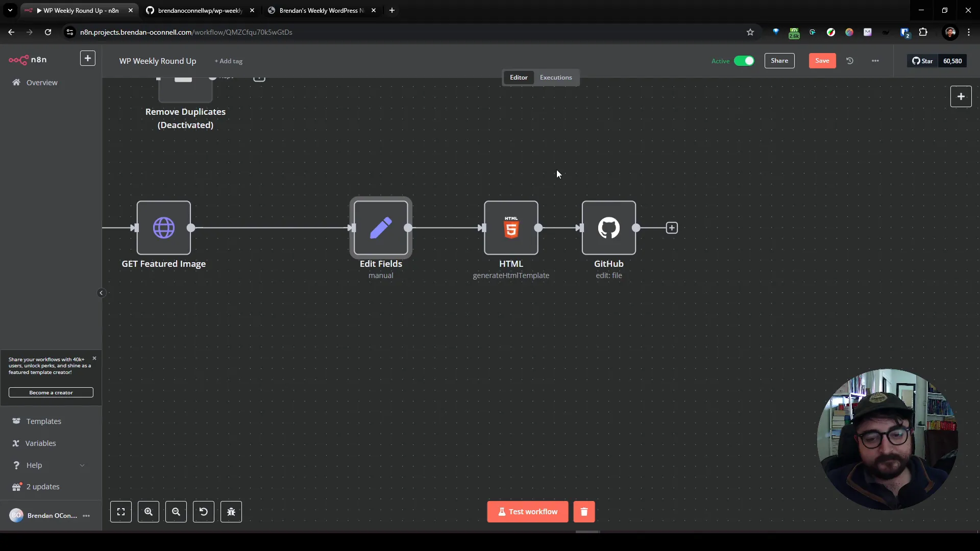Click the Become a creator button

[51, 392]
